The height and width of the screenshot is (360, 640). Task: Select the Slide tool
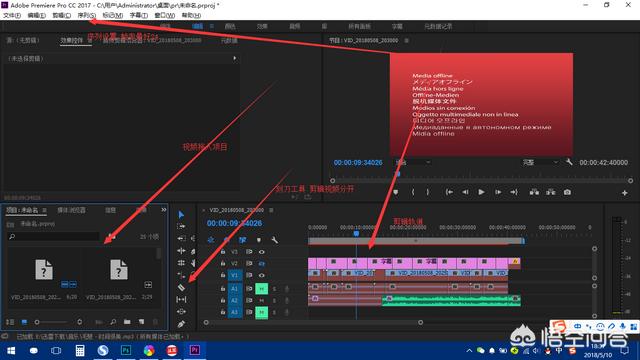click(181, 311)
